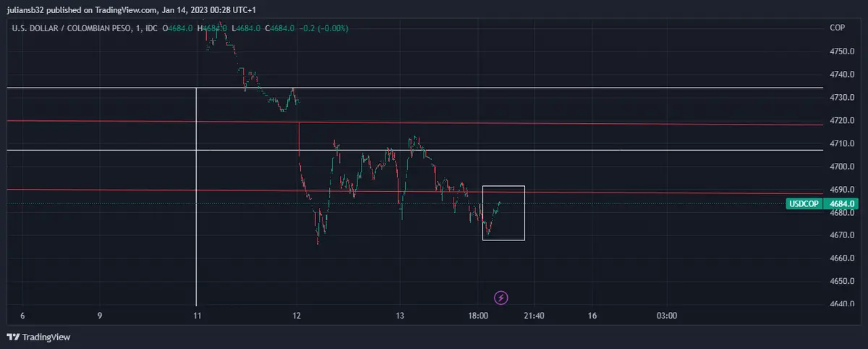Viewport: 868px width, 349px height.
Task: Click the 11 date label on time axis
Action: [x=196, y=316]
